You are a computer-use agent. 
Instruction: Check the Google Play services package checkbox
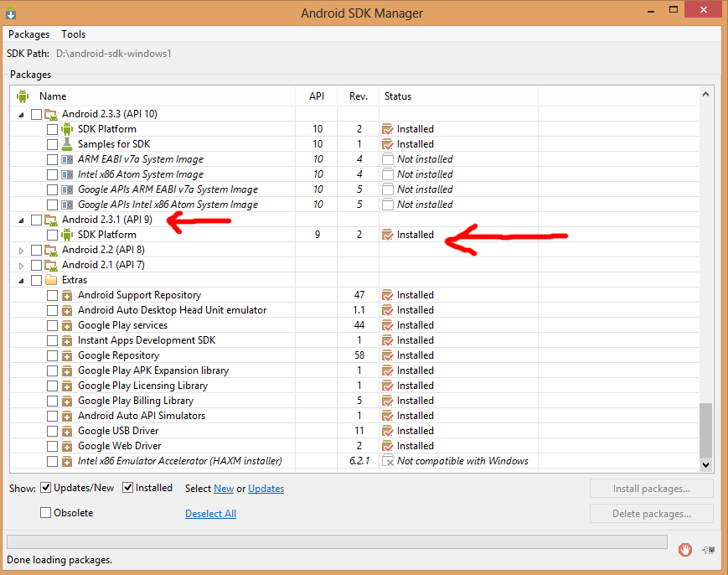(53, 325)
